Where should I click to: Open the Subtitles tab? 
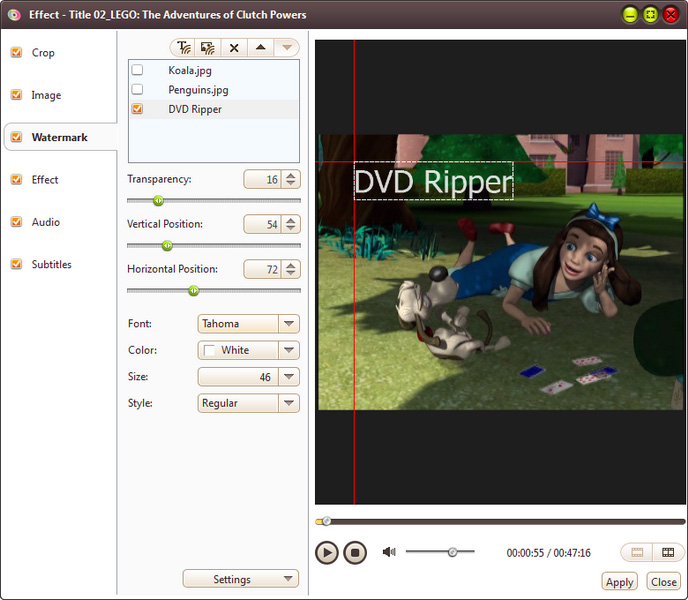pos(51,264)
